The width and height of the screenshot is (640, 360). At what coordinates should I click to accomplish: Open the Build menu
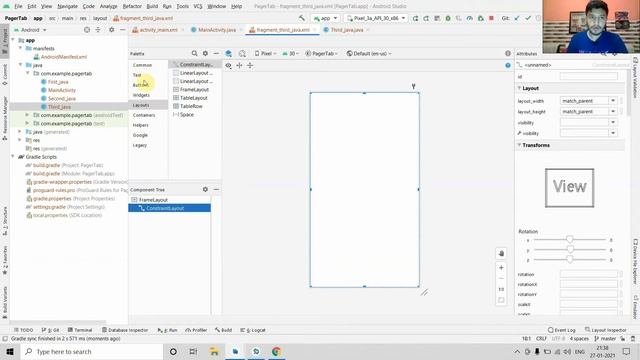[152, 6]
